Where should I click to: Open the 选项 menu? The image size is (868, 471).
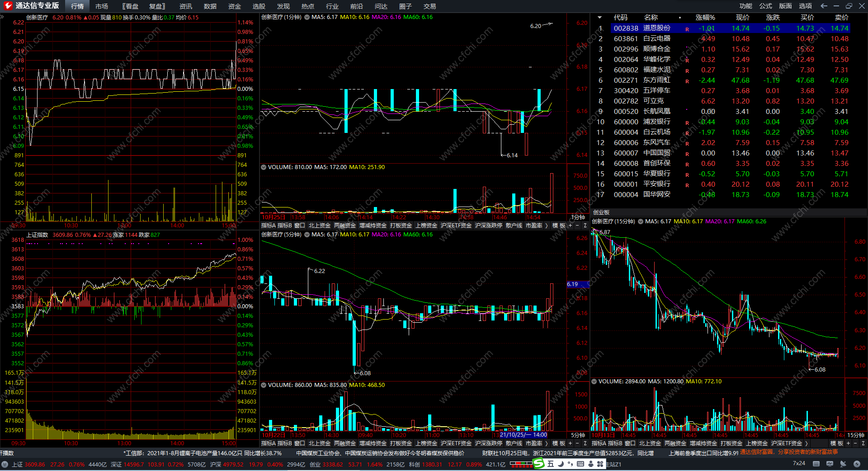click(x=806, y=6)
